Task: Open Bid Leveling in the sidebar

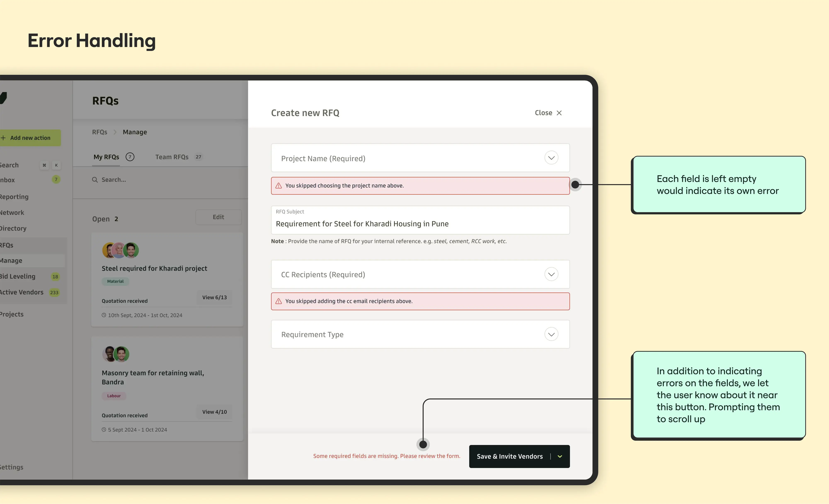Action: click(x=17, y=276)
